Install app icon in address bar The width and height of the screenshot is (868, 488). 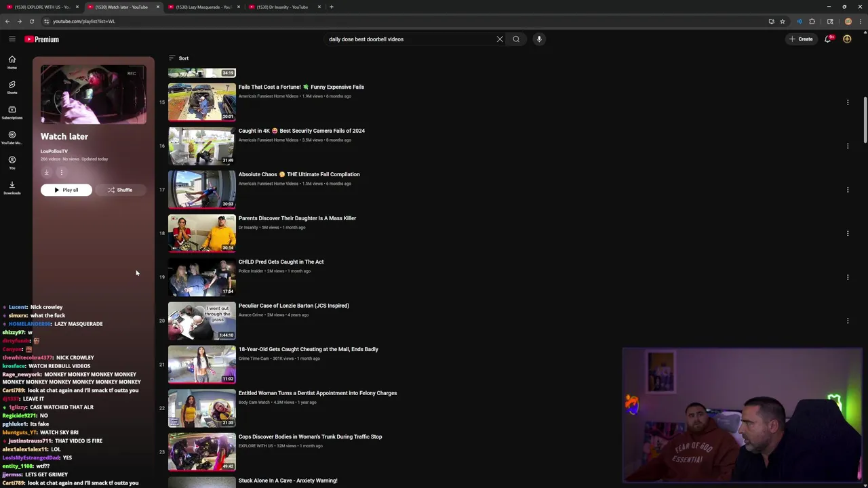tap(771, 21)
